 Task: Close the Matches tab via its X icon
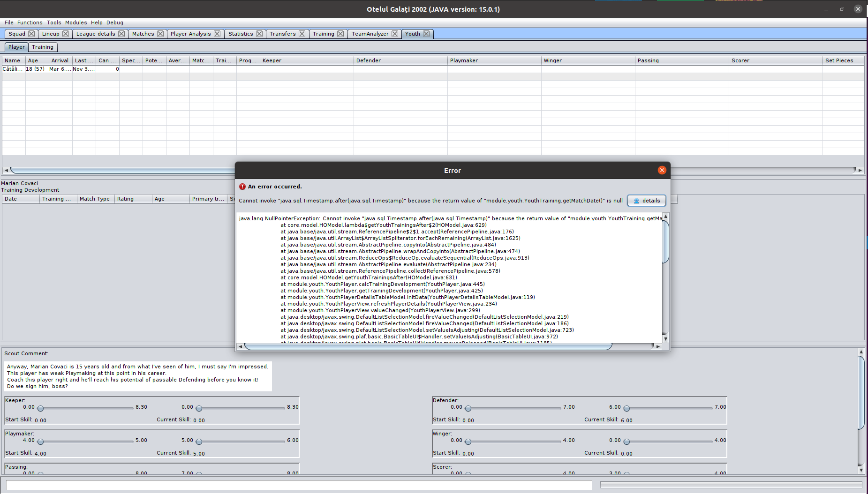[160, 33]
